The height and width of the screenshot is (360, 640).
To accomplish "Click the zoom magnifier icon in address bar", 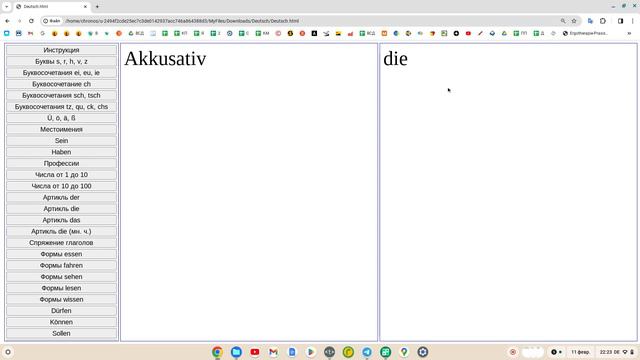I will (563, 21).
